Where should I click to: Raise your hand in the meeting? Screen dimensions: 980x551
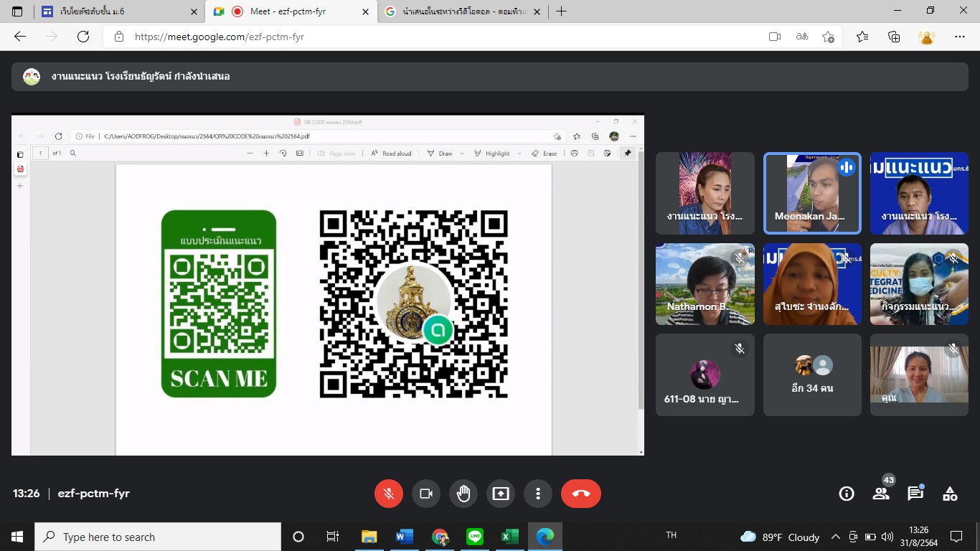click(x=463, y=494)
